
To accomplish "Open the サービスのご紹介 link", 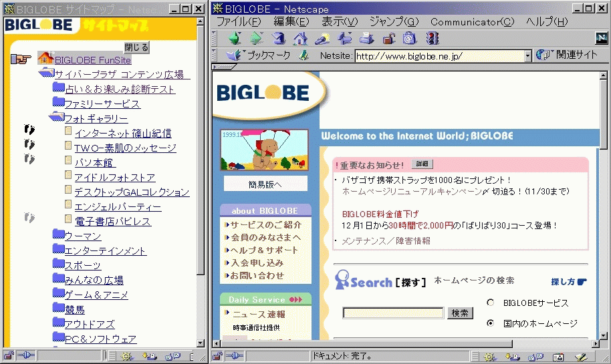I will (265, 225).
